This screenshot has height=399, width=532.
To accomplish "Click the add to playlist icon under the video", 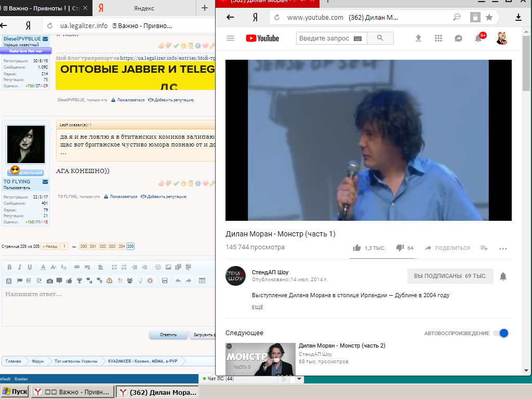I will click(484, 248).
